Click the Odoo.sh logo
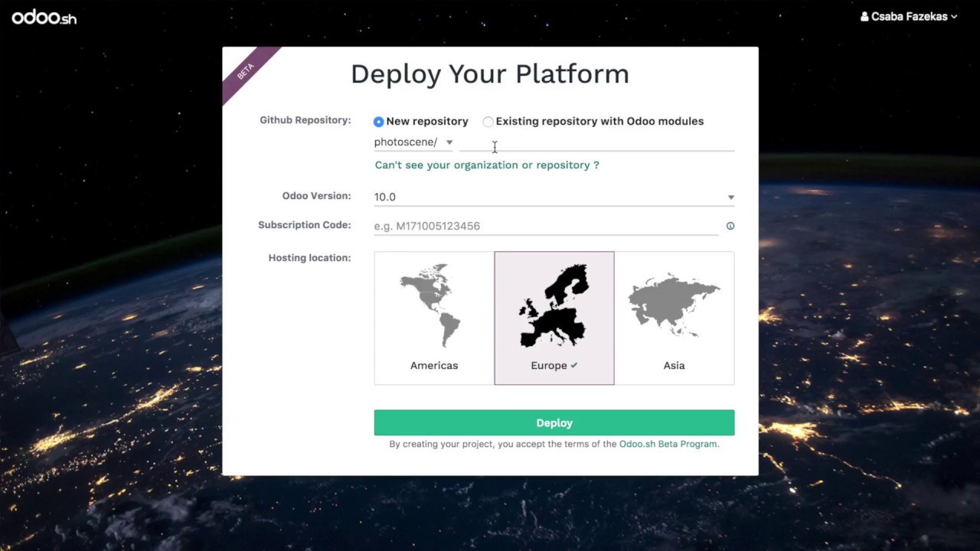 point(44,17)
